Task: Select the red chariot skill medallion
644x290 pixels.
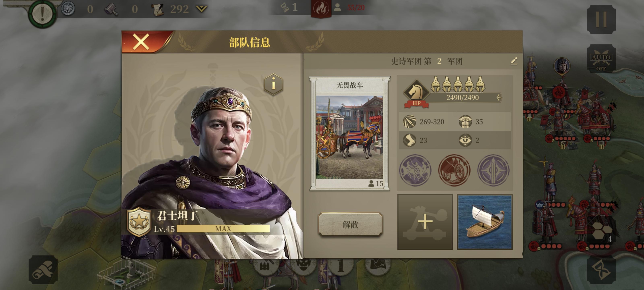Action: point(454,170)
